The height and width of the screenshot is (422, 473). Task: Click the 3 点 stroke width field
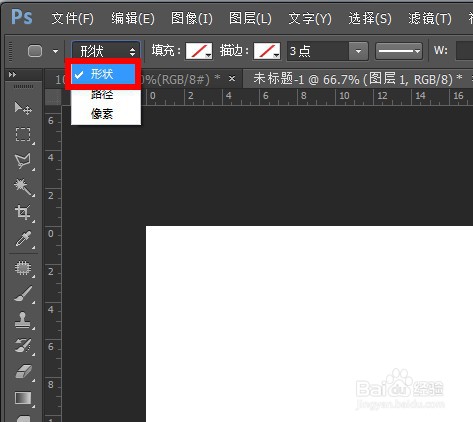318,51
